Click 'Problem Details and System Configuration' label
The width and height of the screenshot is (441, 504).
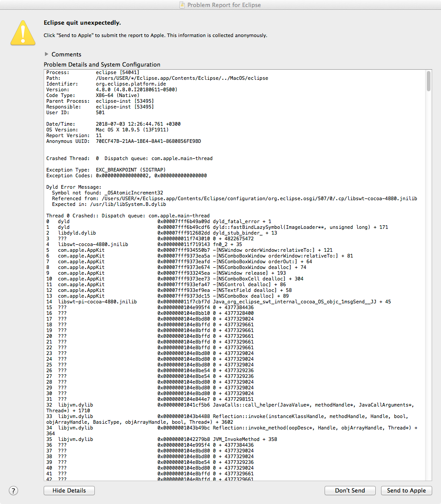102,65
